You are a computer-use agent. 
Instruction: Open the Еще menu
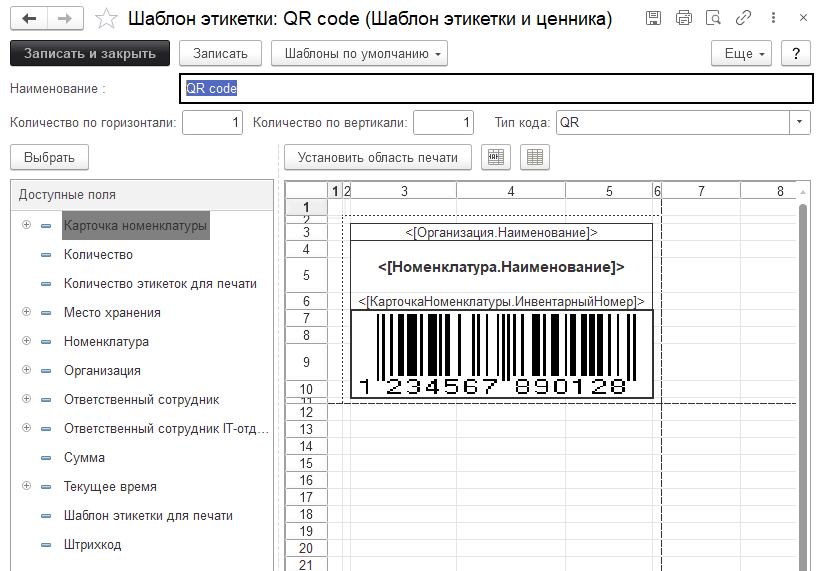741,53
